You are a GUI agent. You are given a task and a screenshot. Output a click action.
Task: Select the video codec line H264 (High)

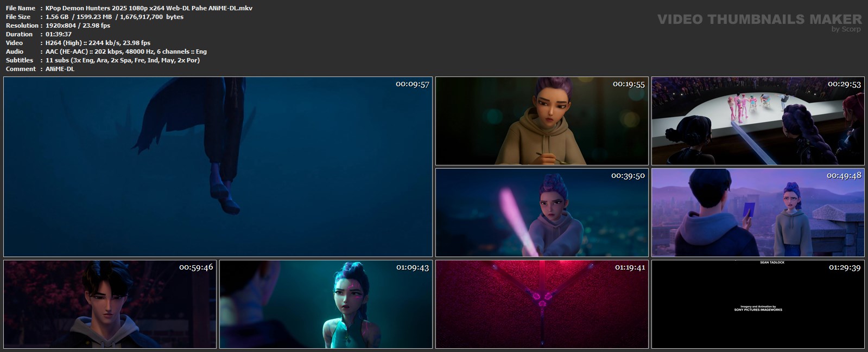[x=98, y=43]
